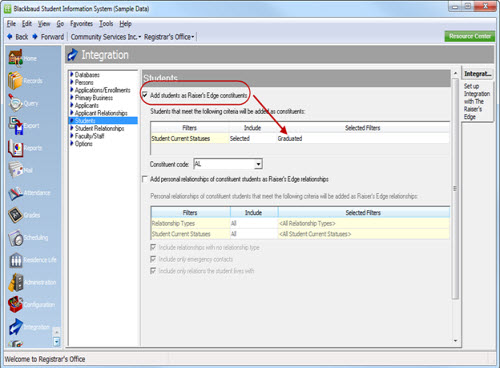
Task: Click the Selected include cell
Action: pos(252,138)
